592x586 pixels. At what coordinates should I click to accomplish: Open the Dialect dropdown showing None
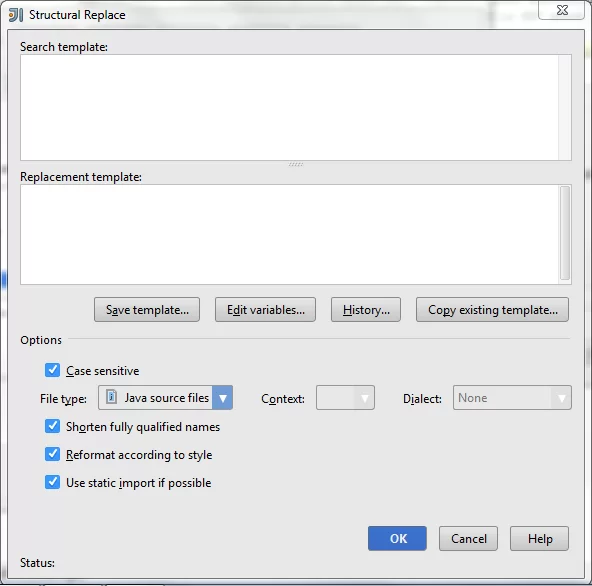pyautogui.click(x=512, y=398)
